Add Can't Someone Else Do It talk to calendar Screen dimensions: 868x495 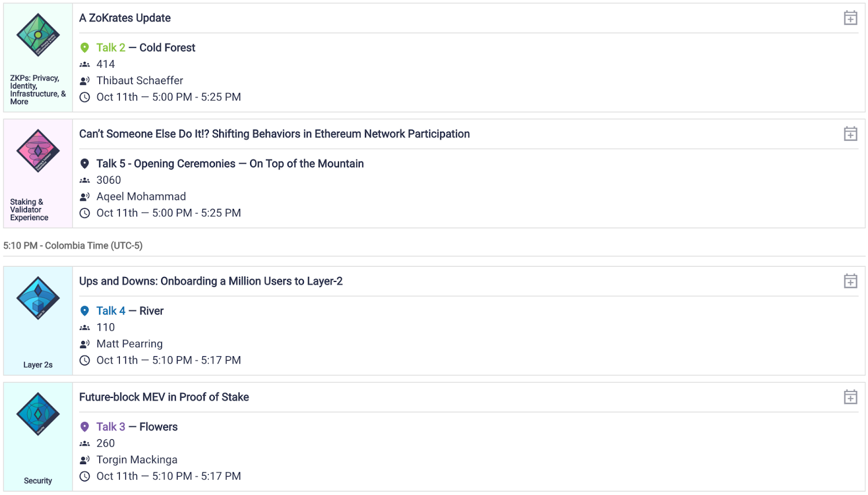click(850, 134)
